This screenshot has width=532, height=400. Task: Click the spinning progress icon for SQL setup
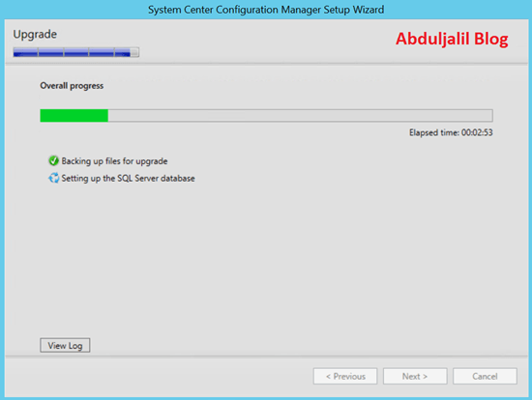(x=53, y=178)
